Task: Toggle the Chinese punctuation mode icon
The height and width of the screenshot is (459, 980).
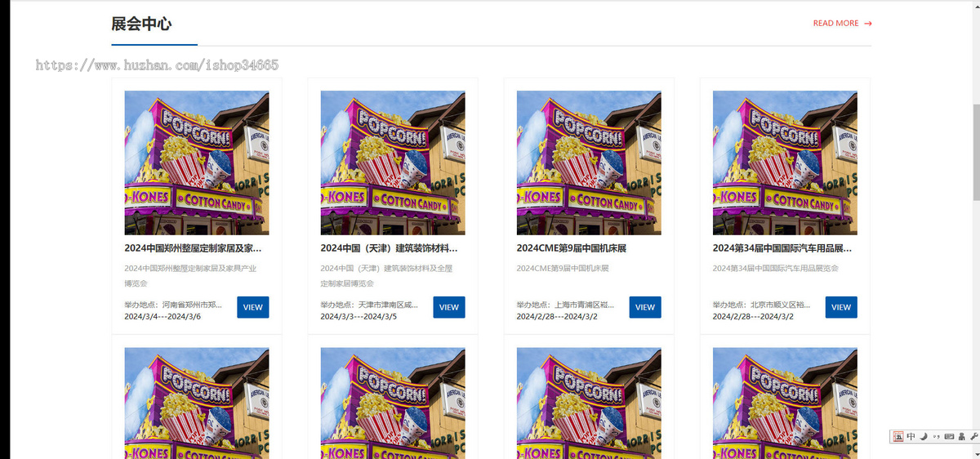Action: pos(936,437)
